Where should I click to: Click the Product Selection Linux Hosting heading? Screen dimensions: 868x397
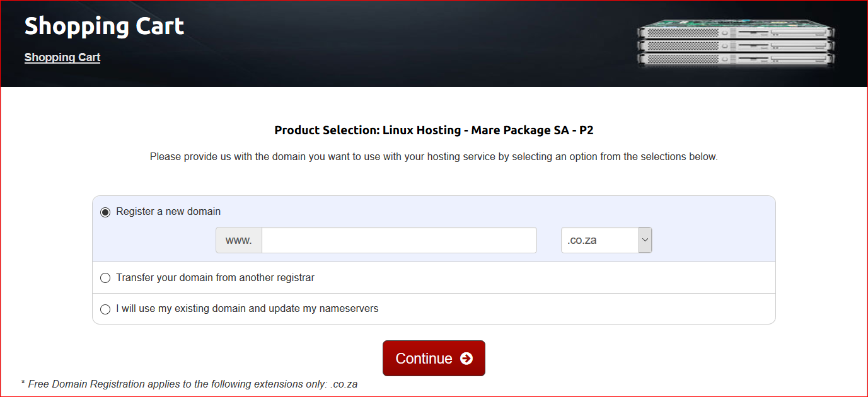click(434, 130)
